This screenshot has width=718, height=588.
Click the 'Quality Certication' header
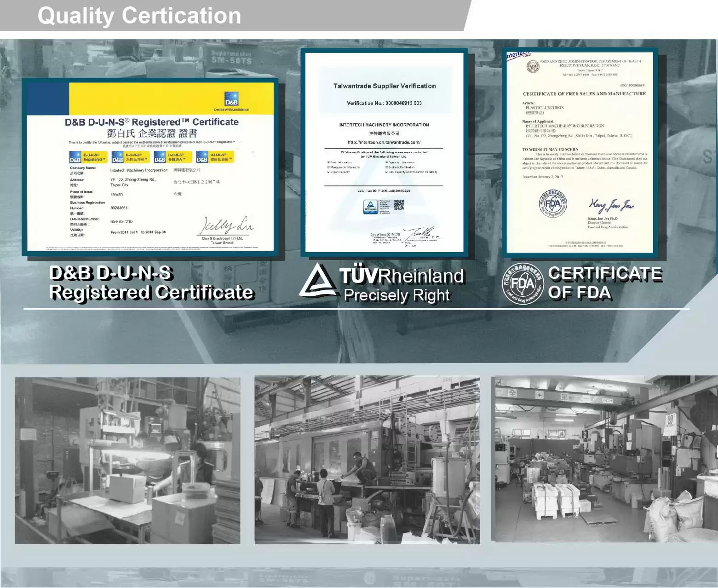(x=139, y=16)
